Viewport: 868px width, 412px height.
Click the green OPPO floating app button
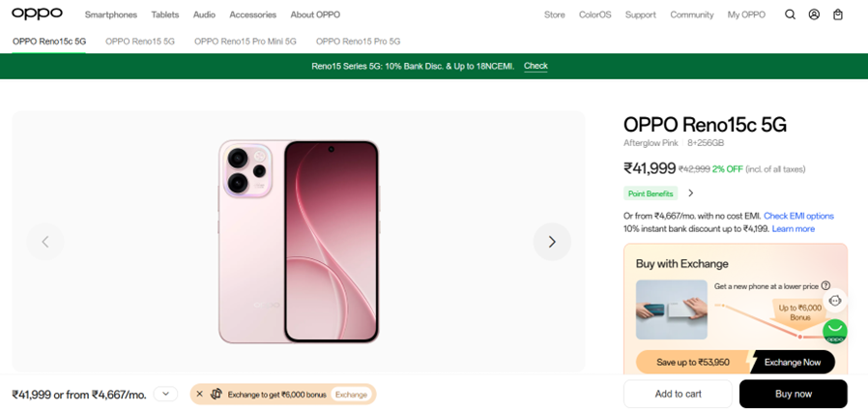tap(835, 332)
